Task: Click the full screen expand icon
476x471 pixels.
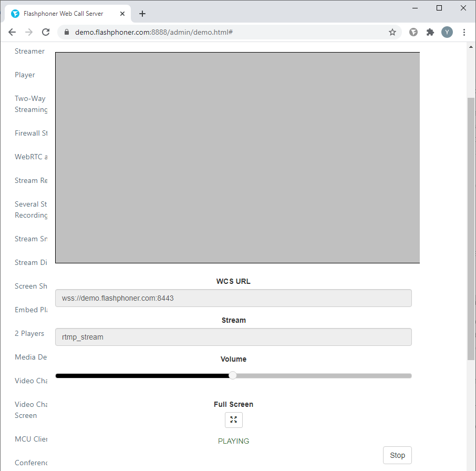Action: click(233, 420)
